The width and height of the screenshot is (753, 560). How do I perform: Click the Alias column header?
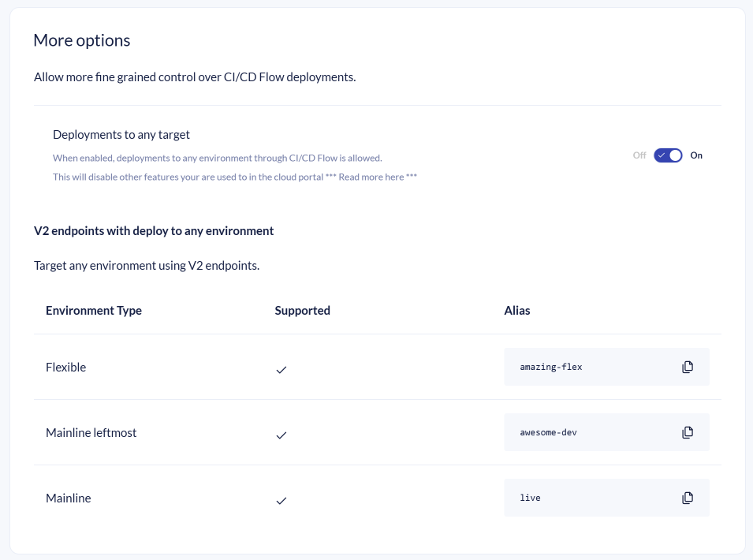click(517, 310)
